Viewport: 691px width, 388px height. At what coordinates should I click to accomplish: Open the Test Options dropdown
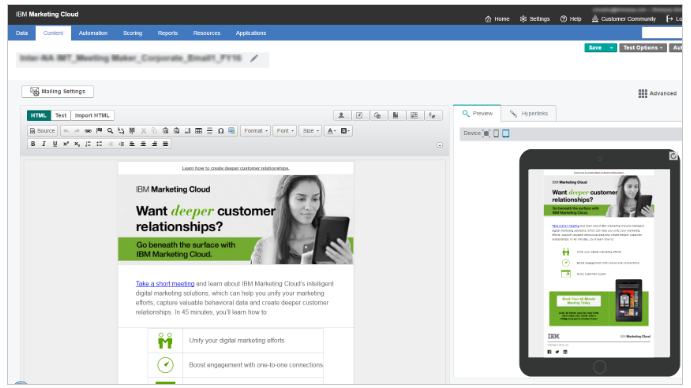point(643,48)
